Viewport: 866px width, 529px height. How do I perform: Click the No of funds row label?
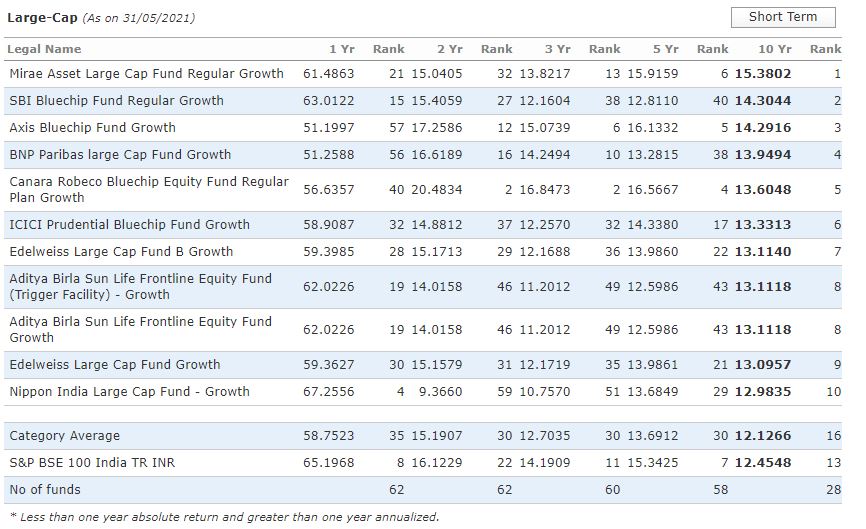[45, 489]
